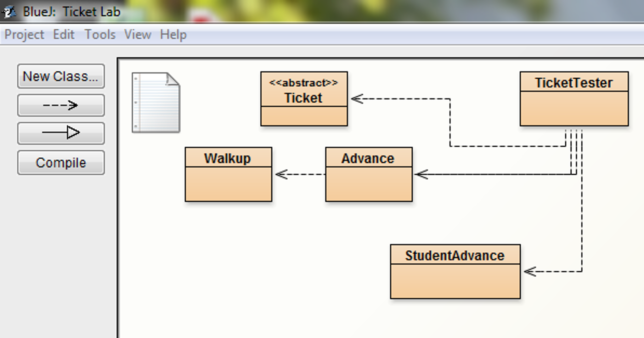Create a new class with New Class button

coord(60,76)
